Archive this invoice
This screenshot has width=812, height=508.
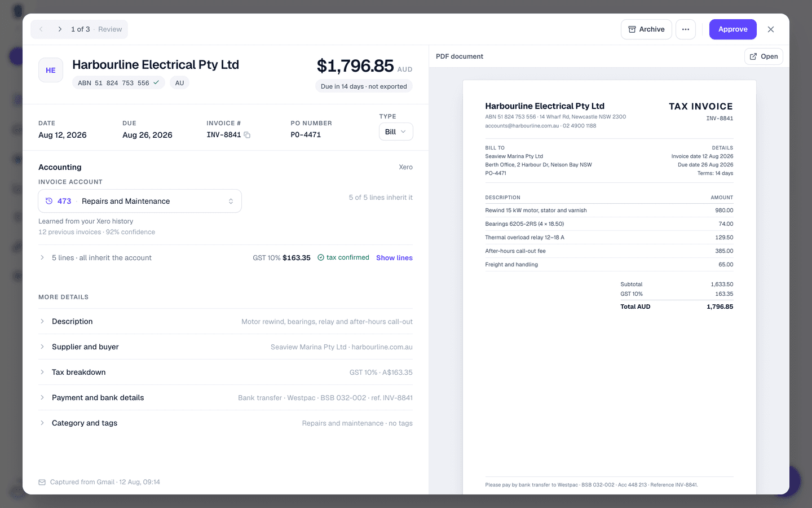646,29
